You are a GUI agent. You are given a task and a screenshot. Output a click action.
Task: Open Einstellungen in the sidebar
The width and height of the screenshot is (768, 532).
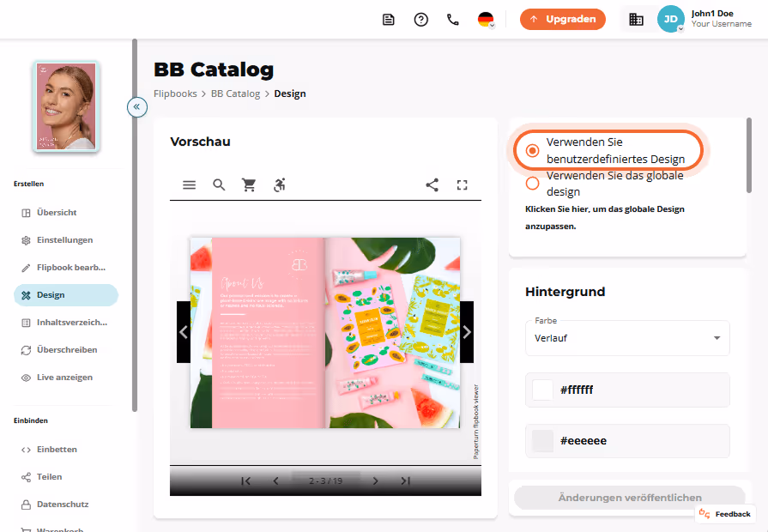66,240
